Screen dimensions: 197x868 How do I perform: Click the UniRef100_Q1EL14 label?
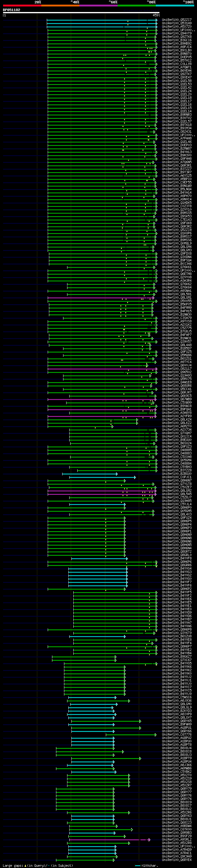177,111
